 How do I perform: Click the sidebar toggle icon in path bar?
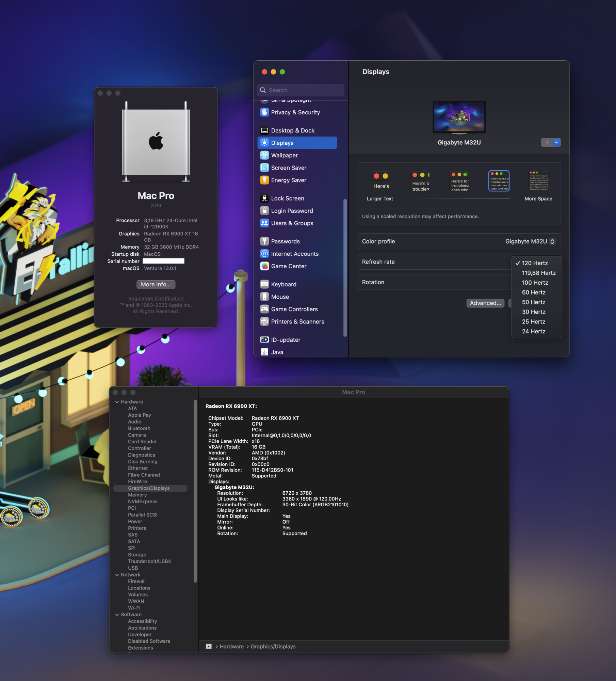coord(209,646)
